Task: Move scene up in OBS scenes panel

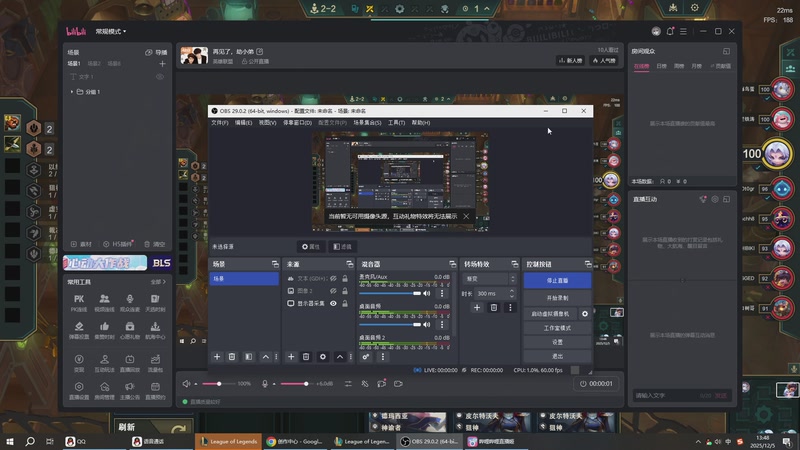Action: click(x=265, y=357)
